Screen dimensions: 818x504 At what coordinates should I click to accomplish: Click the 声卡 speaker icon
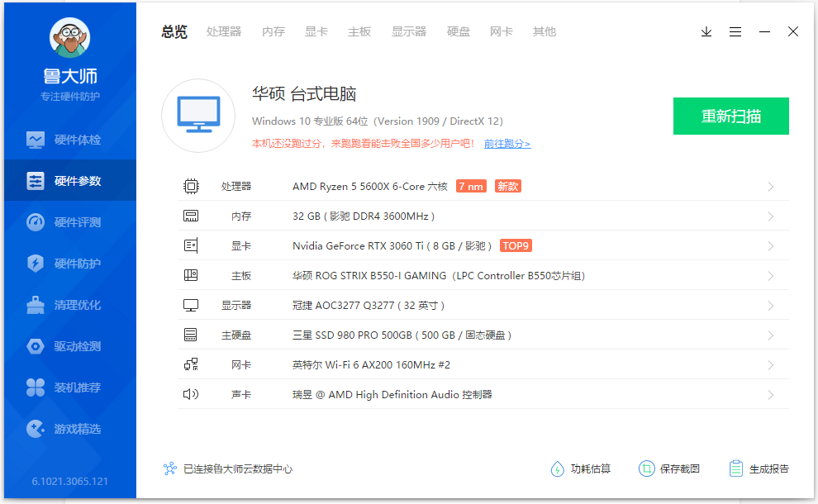191,394
